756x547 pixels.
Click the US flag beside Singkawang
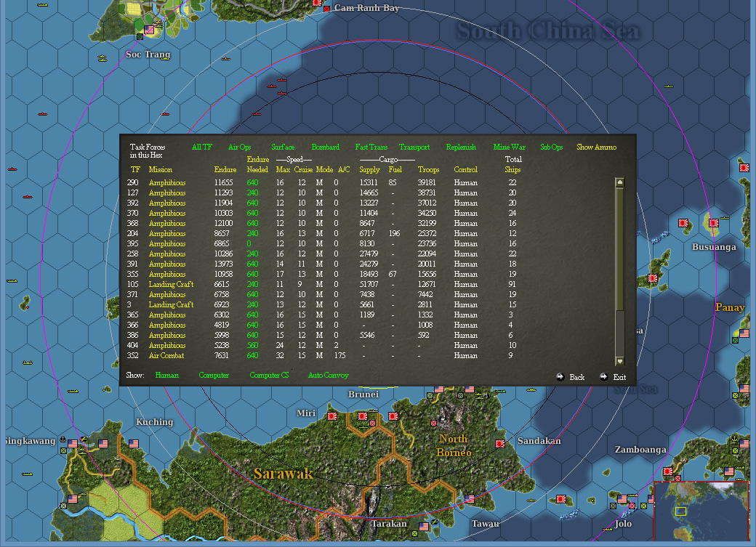[73, 443]
